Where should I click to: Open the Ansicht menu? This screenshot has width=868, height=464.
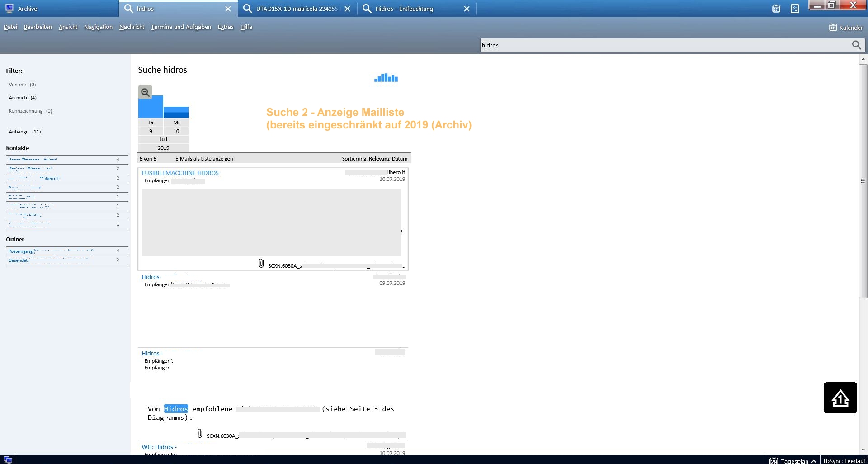[68, 27]
